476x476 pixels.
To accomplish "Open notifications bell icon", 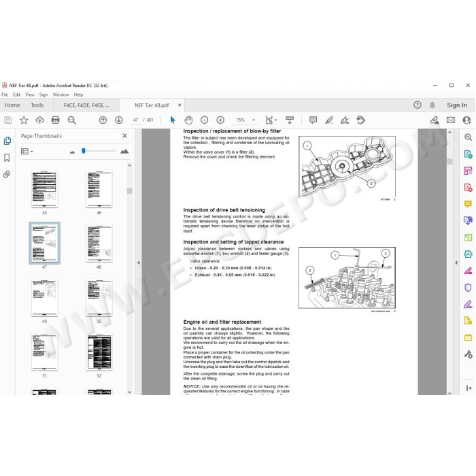I will (432, 105).
